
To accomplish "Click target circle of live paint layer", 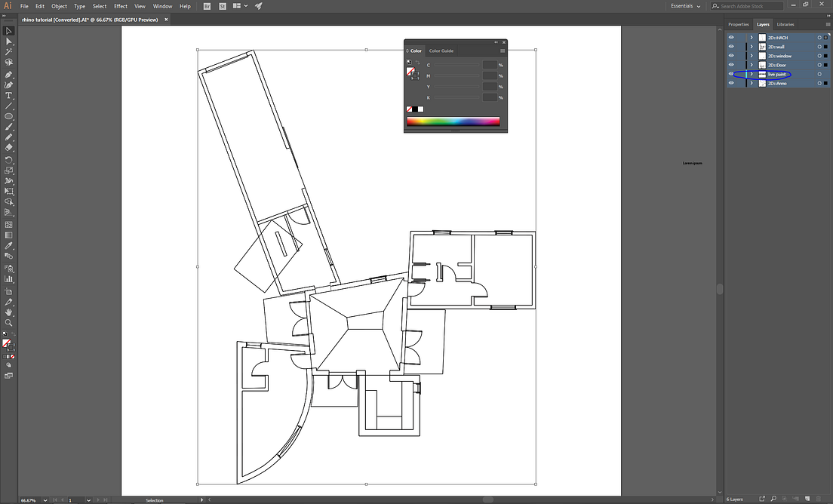I will (x=819, y=75).
